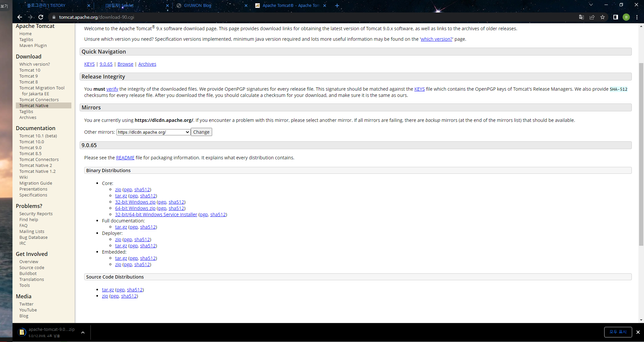644x342 pixels.
Task: Download the source code zip
Action: coord(105,296)
